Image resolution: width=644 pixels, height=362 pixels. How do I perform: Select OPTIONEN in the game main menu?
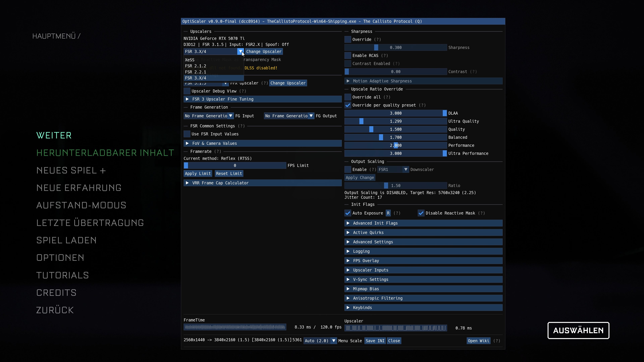tap(60, 258)
